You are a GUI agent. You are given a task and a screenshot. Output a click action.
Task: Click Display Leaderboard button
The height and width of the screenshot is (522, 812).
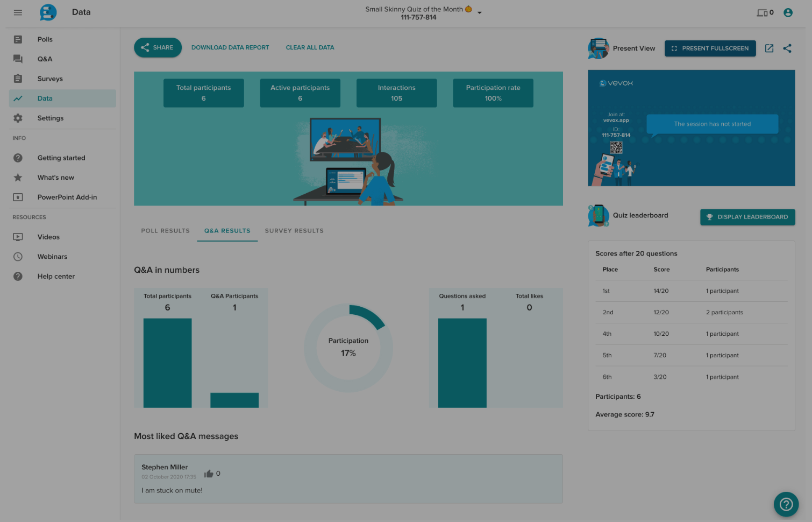tap(747, 217)
